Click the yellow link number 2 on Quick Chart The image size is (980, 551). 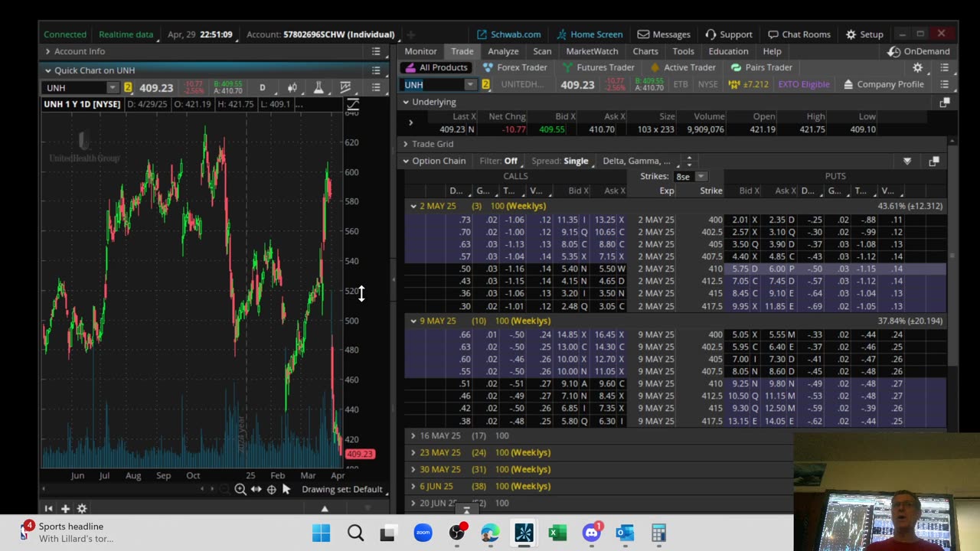coord(128,87)
